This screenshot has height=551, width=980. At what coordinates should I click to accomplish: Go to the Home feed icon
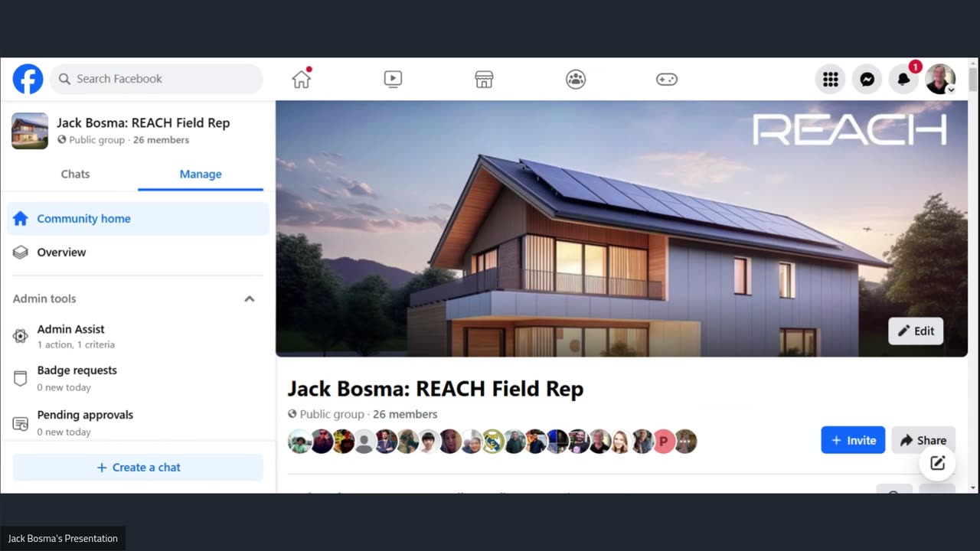(302, 79)
